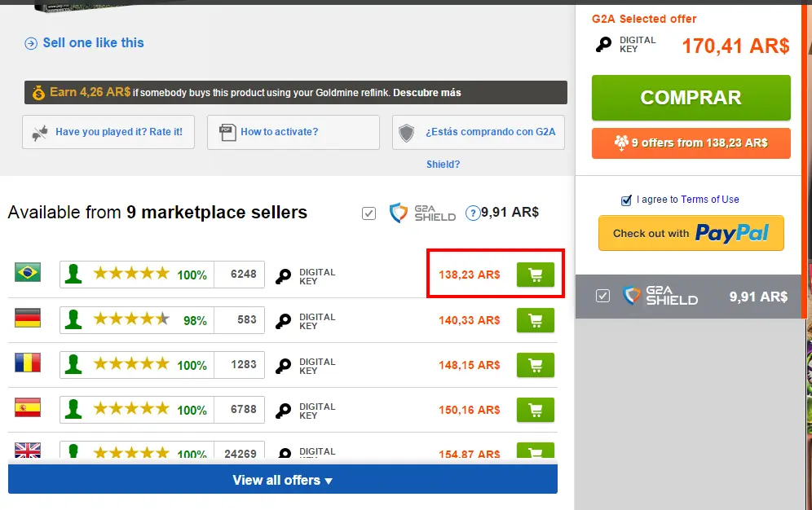Click the G2A Shield logo in the grey sidebar
812x510 pixels.
(660, 296)
